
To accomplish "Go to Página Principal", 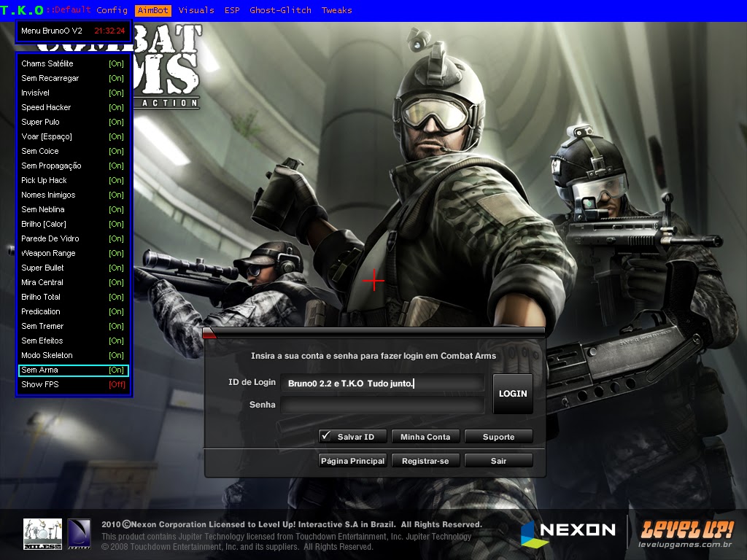I will pyautogui.click(x=352, y=461).
